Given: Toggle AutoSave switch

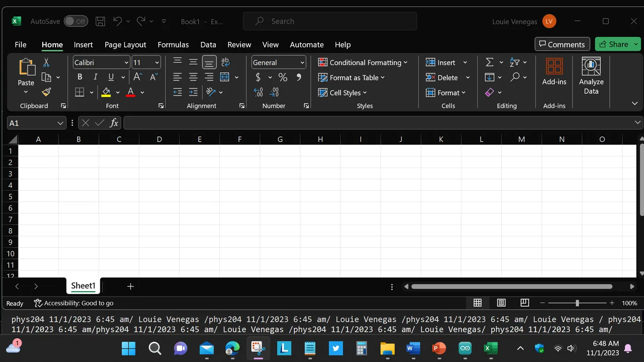Looking at the screenshot, I should pos(75,21).
